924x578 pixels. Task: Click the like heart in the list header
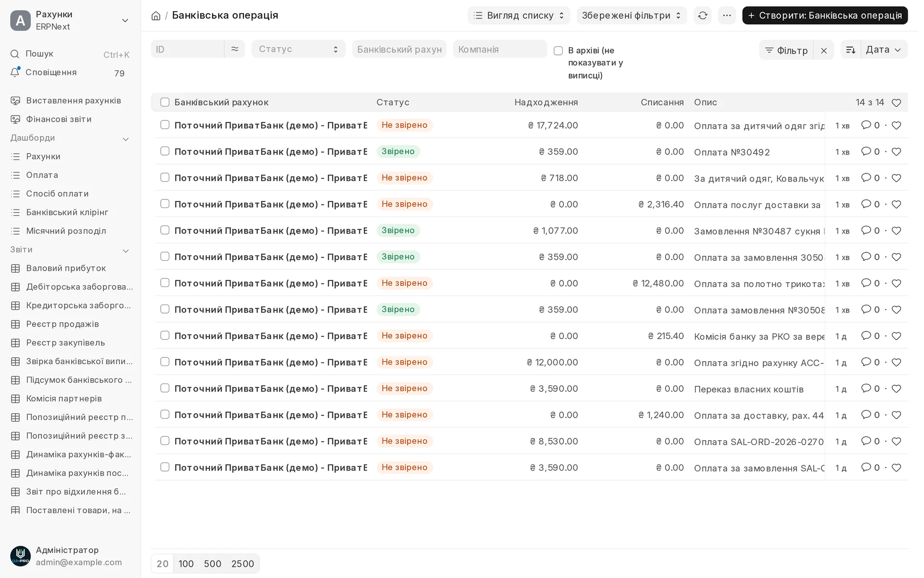[896, 103]
